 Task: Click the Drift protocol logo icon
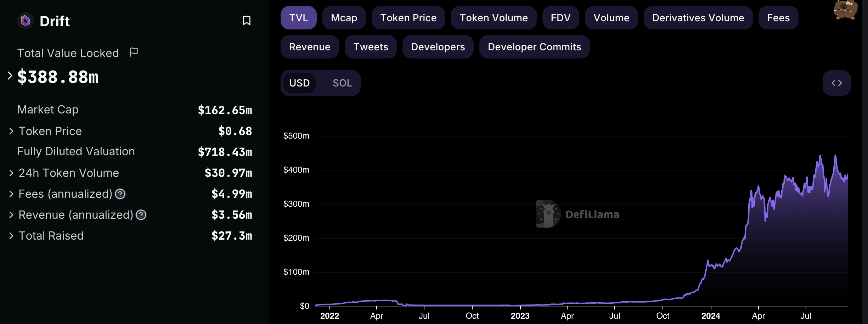coord(26,21)
